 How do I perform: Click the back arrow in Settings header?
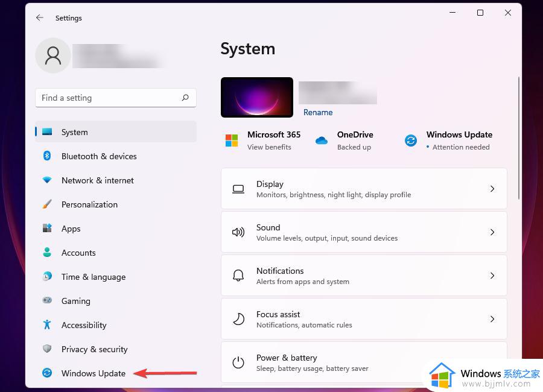pos(40,17)
